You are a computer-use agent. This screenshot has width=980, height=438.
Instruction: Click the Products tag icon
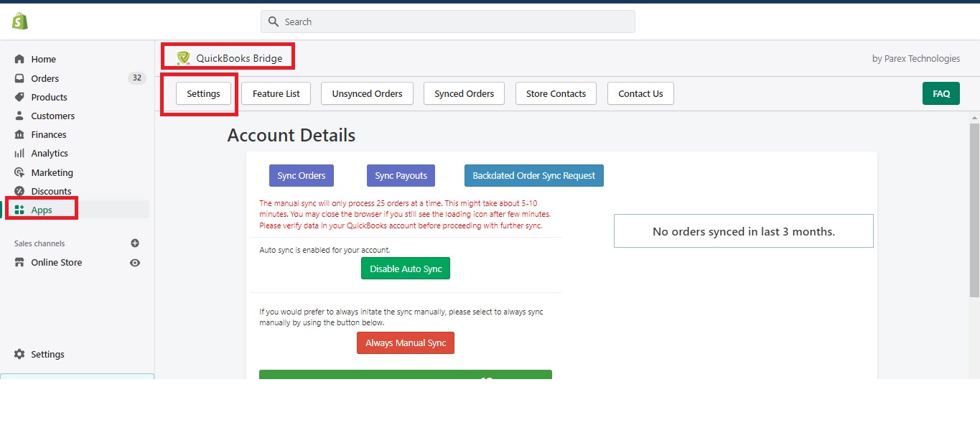point(19,97)
